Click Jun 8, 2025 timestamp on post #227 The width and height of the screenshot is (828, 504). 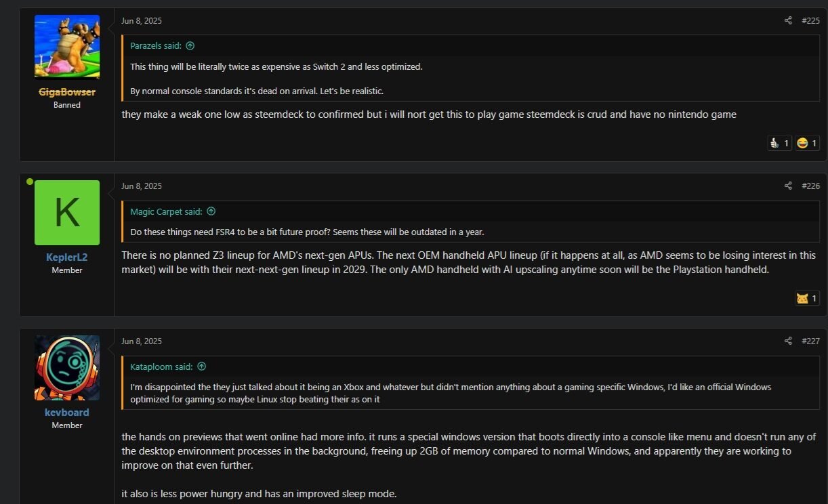click(142, 341)
